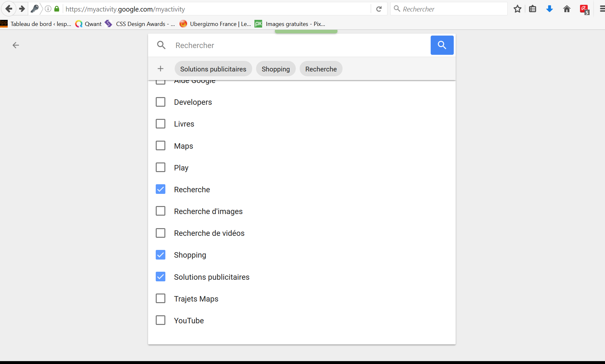This screenshot has height=364, width=605.
Task: Untick the Solutions publicitaires checkbox
Action: (161, 277)
